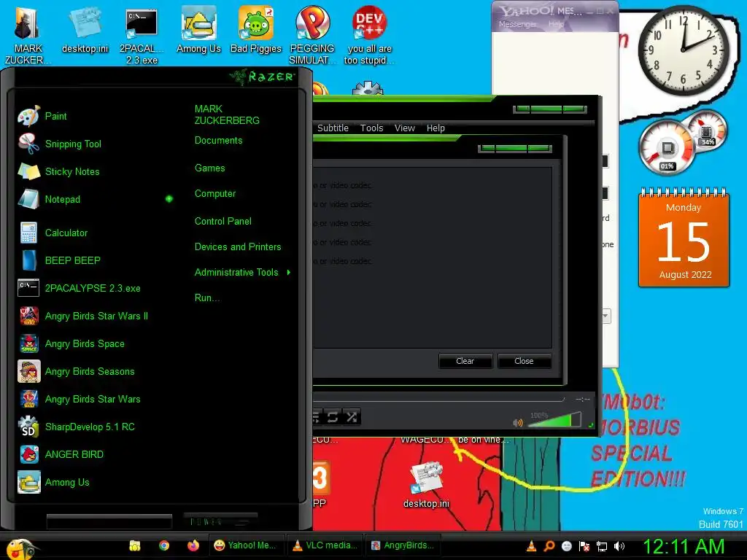Open Computer from Start menu
The height and width of the screenshot is (560, 747).
tap(215, 194)
